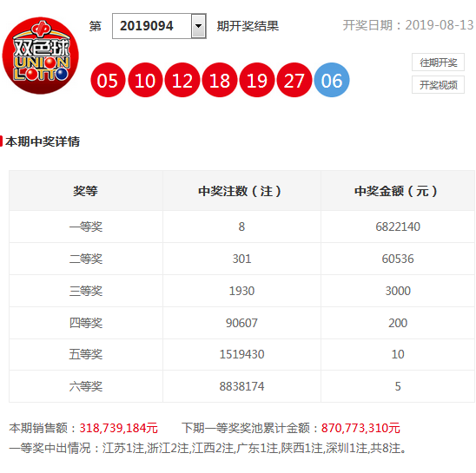This screenshot has width=476, height=473.
Task: Click blue ball number 06
Action: point(332,80)
